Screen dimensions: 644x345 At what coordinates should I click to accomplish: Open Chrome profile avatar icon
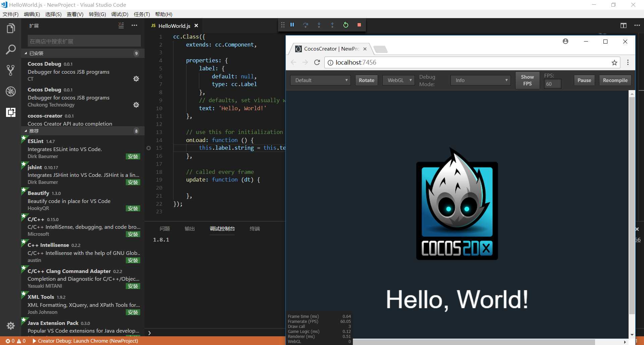click(566, 41)
